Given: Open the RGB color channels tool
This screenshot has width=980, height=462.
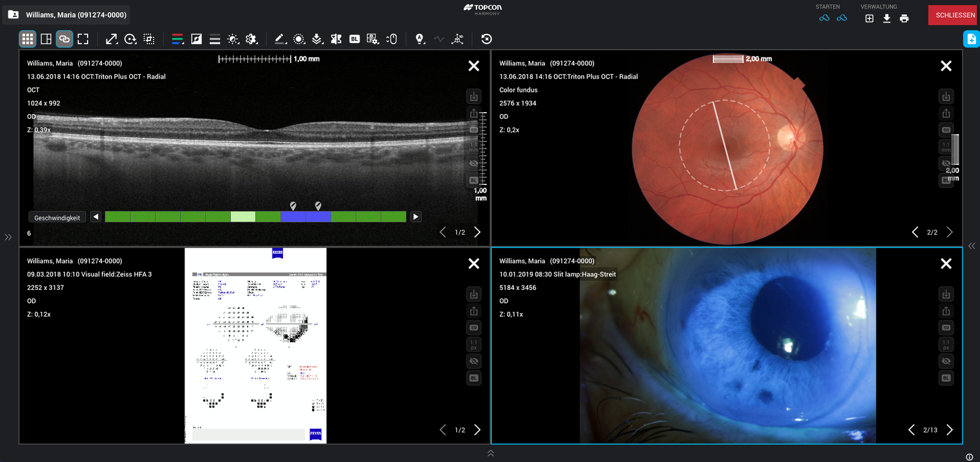Looking at the screenshot, I should click(x=178, y=39).
